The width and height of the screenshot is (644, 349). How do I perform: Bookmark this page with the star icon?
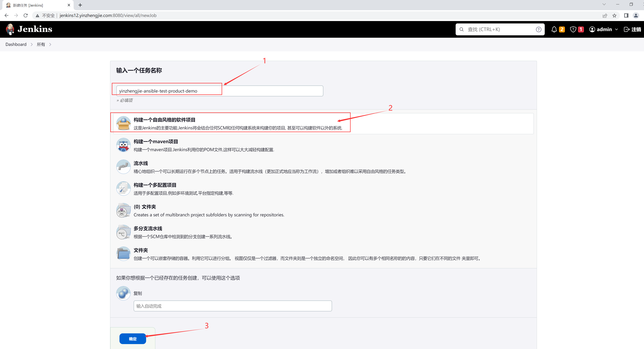(614, 15)
